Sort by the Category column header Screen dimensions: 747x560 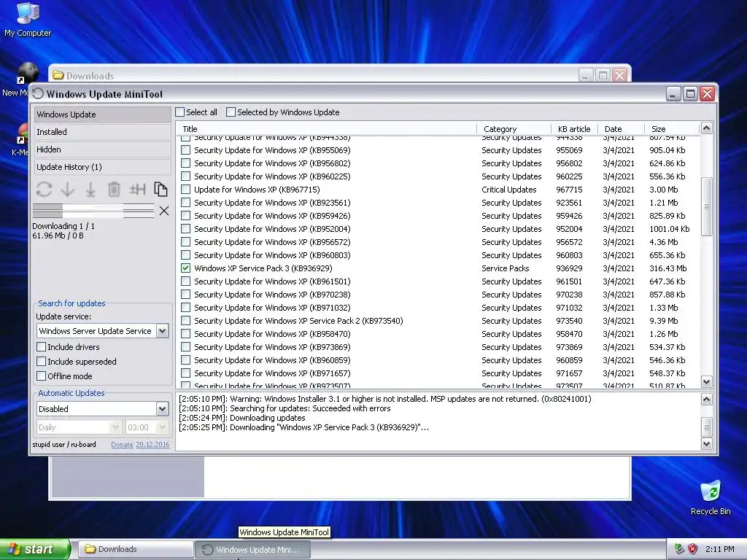pos(514,128)
